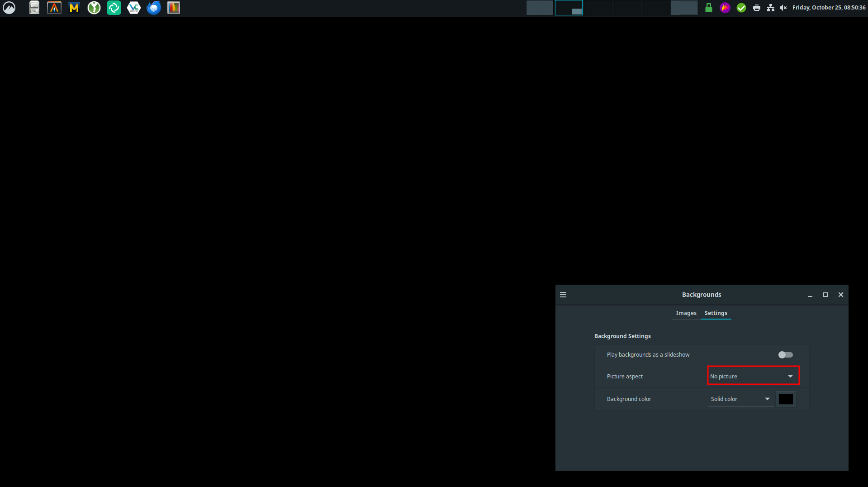The image size is (868, 487).
Task: Open Thunderbird mail client
Action: coord(154,8)
